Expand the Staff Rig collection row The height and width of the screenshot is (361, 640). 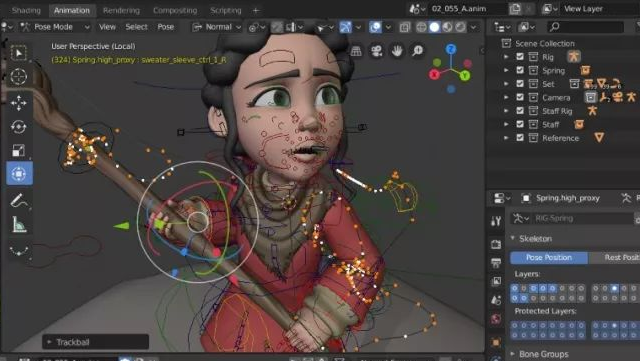click(506, 111)
